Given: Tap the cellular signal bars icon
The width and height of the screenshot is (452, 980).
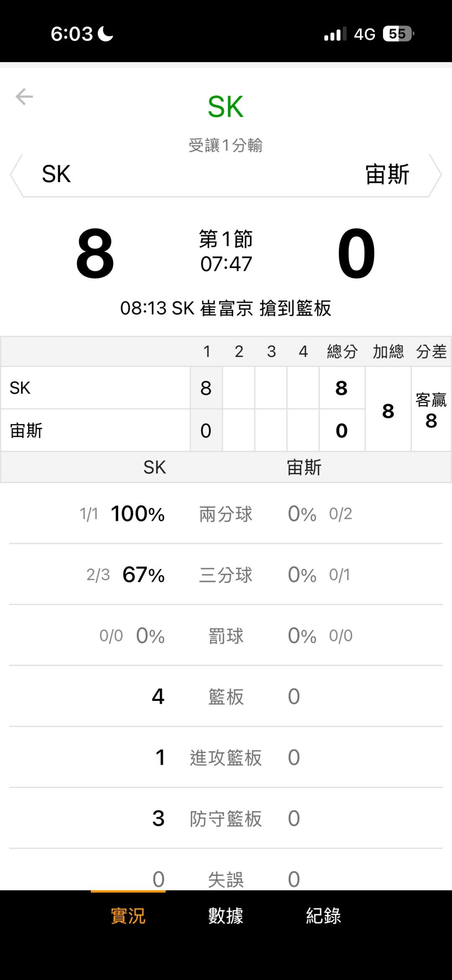Looking at the screenshot, I should (335, 34).
